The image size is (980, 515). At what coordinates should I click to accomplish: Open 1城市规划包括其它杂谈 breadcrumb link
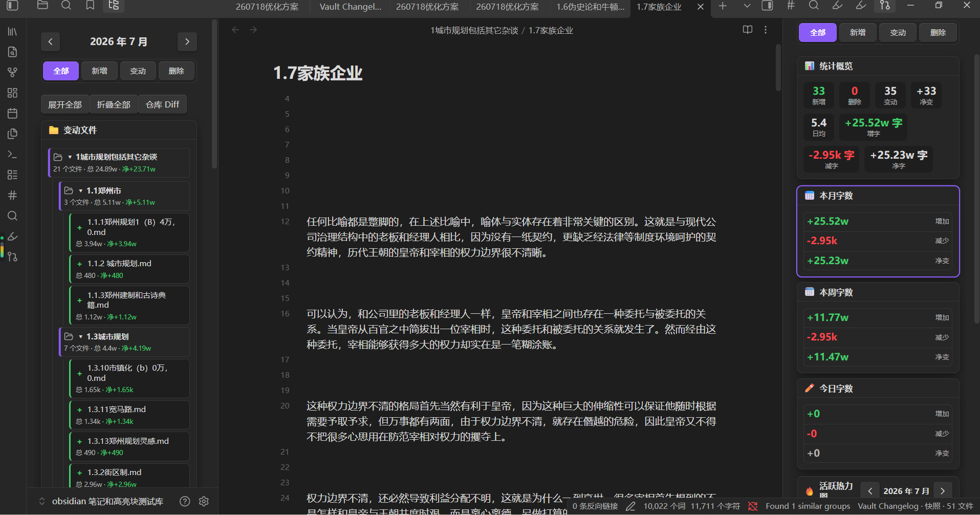(474, 31)
